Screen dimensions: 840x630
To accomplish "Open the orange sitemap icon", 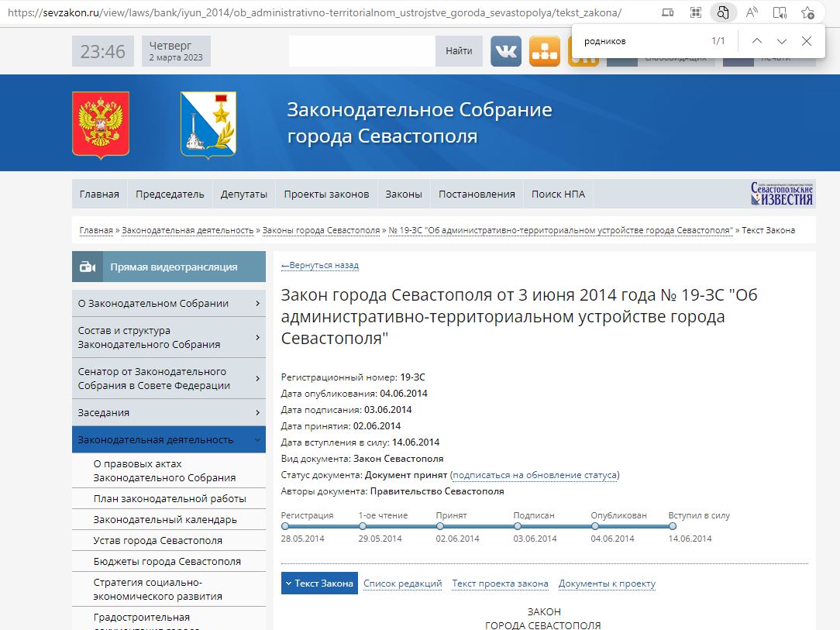I will [x=545, y=51].
